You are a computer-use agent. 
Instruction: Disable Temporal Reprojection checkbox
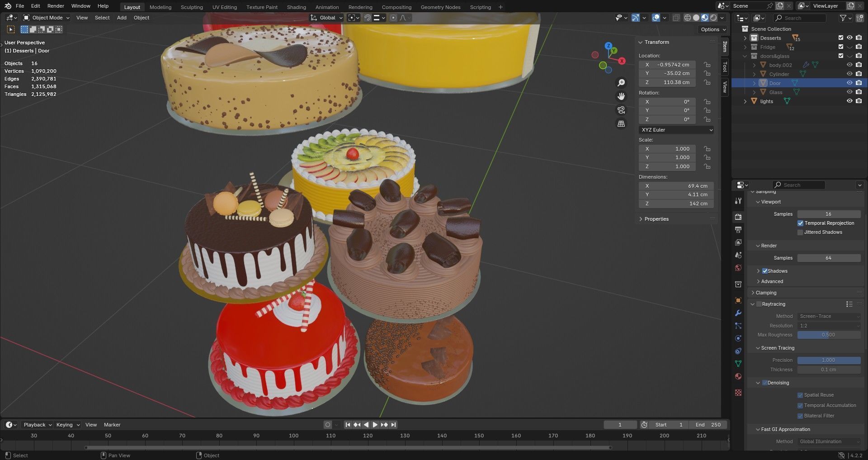click(800, 223)
